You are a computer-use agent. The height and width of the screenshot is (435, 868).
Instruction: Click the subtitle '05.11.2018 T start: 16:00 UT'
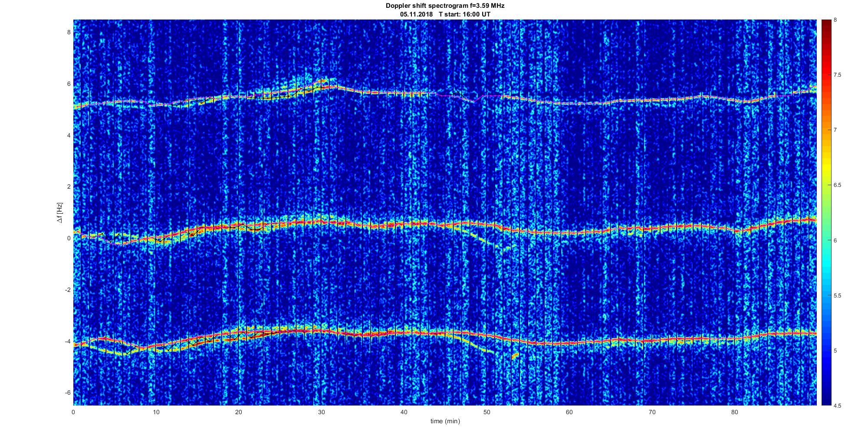pyautogui.click(x=445, y=14)
